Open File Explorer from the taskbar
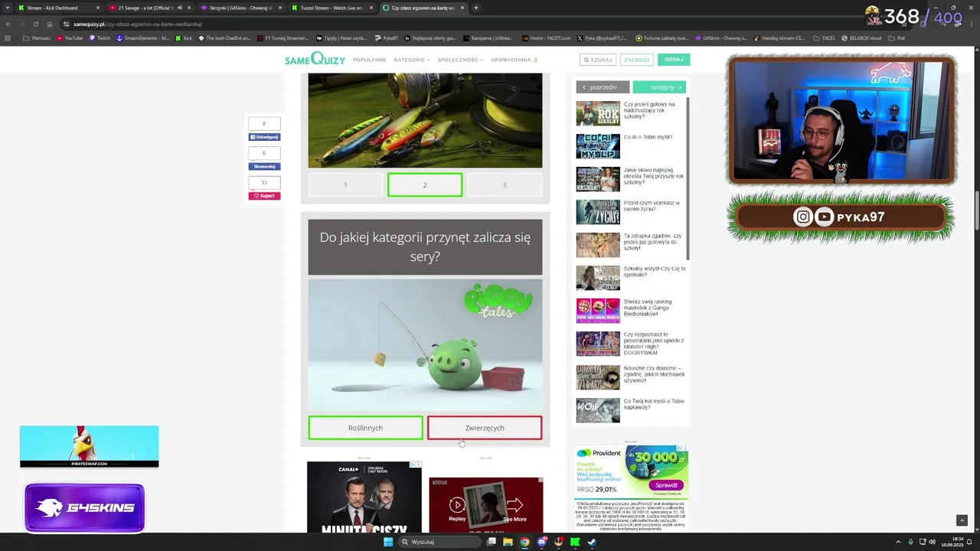This screenshot has width=980, height=551. coord(508,542)
